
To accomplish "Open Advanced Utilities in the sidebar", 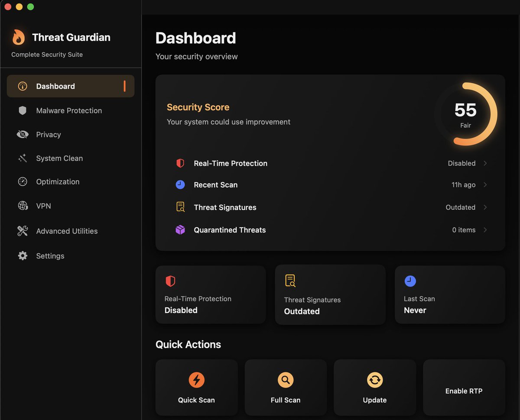I will click(71, 231).
